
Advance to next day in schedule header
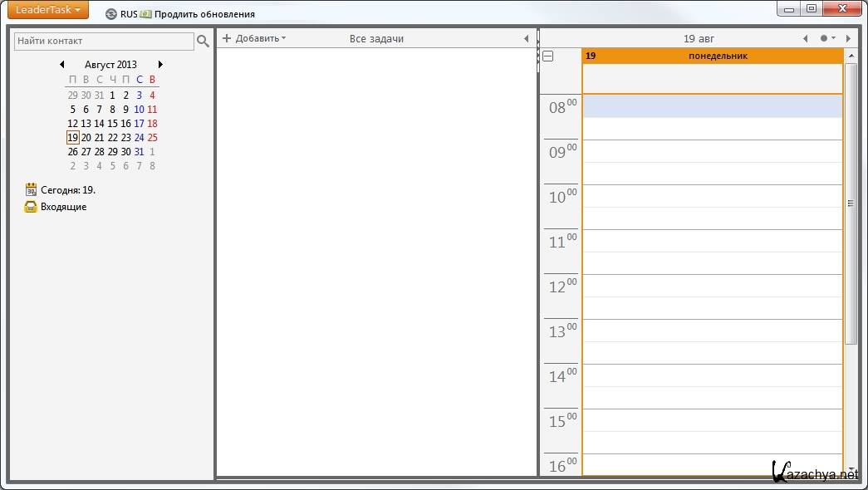[x=847, y=39]
